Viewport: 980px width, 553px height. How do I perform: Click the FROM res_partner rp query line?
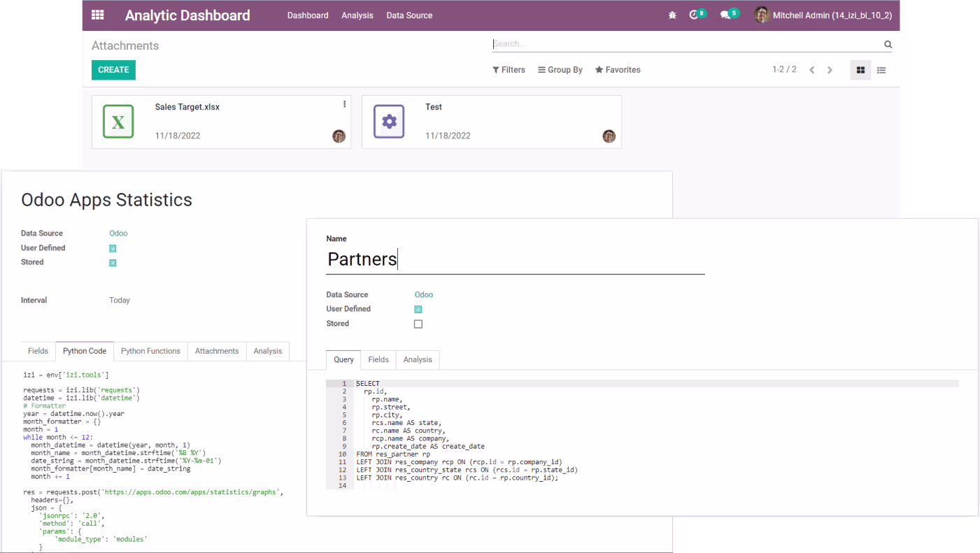click(393, 454)
